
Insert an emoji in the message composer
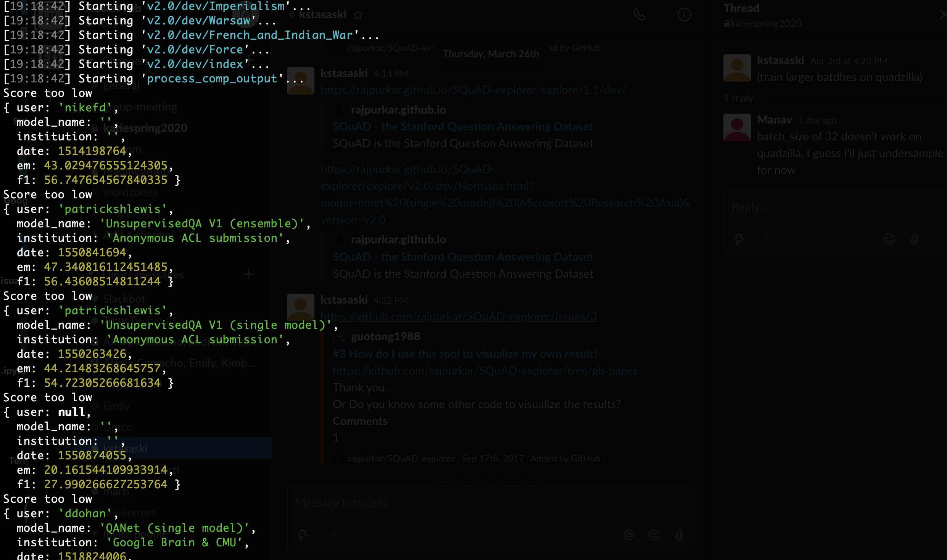click(x=654, y=535)
